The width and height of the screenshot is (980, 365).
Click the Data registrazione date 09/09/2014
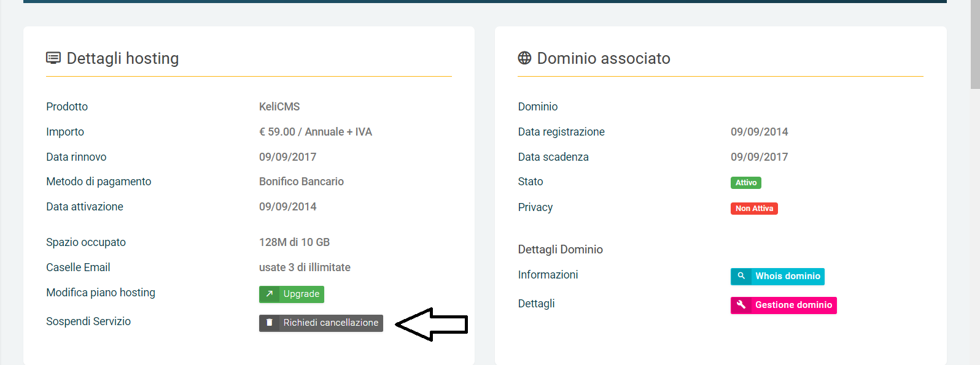coord(760,132)
